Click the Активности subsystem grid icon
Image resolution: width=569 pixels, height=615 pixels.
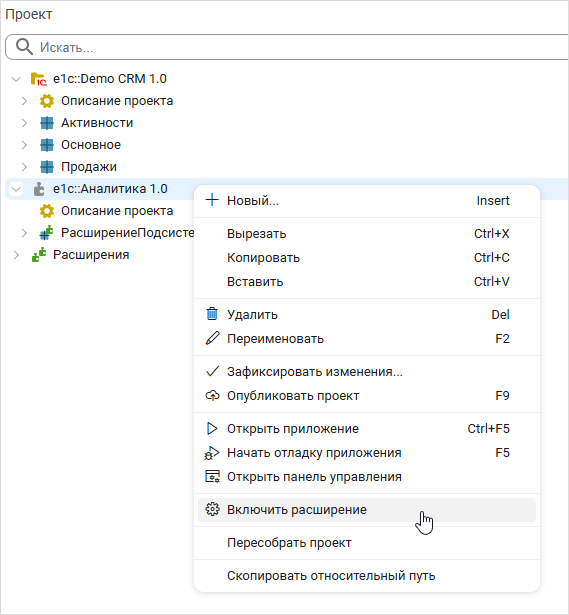click(47, 123)
